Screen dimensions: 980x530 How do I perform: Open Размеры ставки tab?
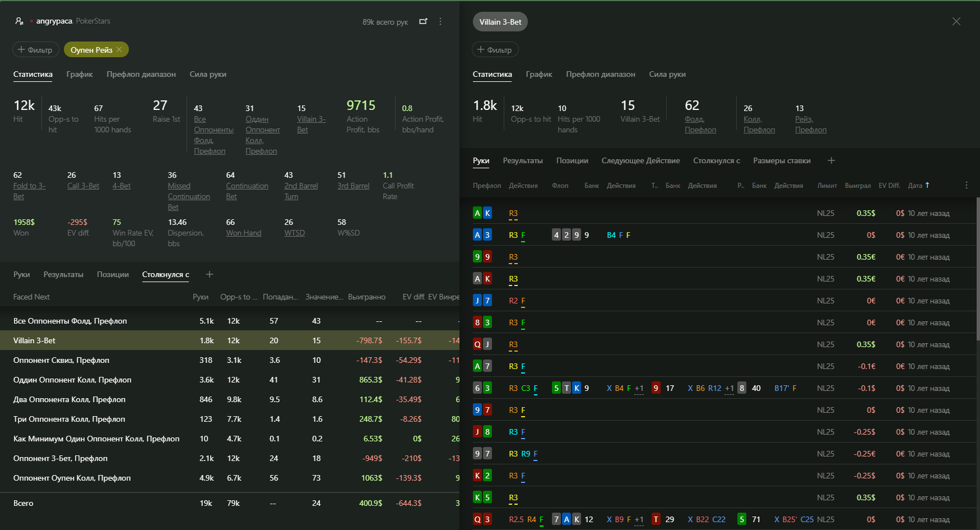(782, 160)
